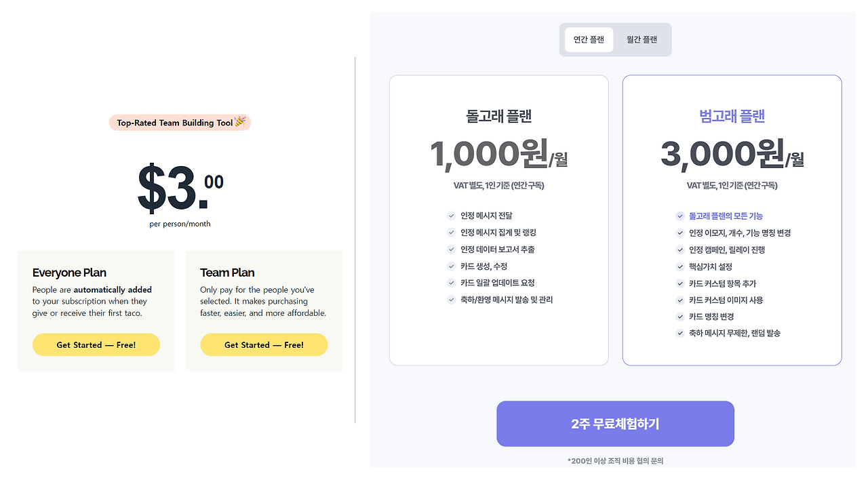Screen dimensions: 868x480
Task: Click Get Started under Team Plan
Action: 264,344
